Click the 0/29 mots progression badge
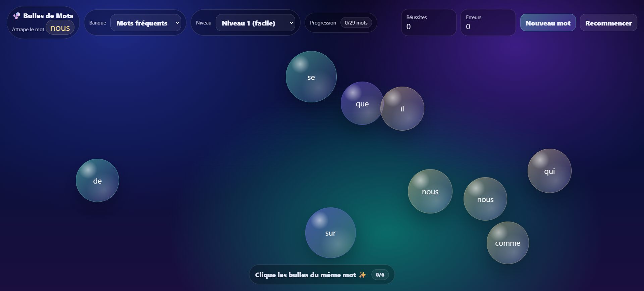 (x=356, y=23)
